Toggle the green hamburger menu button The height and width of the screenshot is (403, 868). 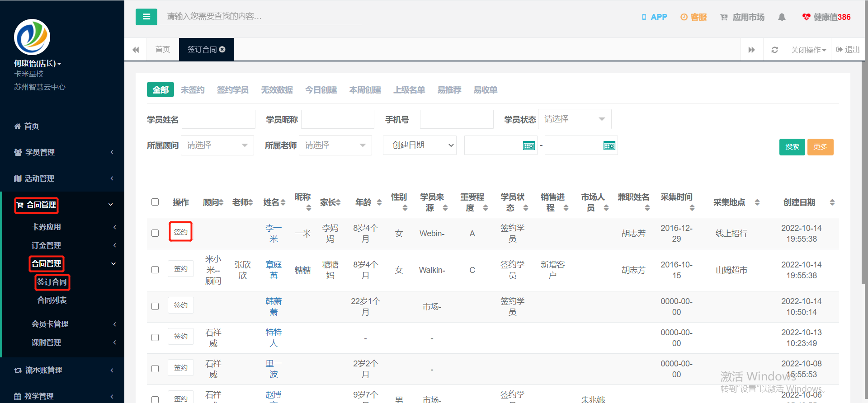pyautogui.click(x=146, y=17)
